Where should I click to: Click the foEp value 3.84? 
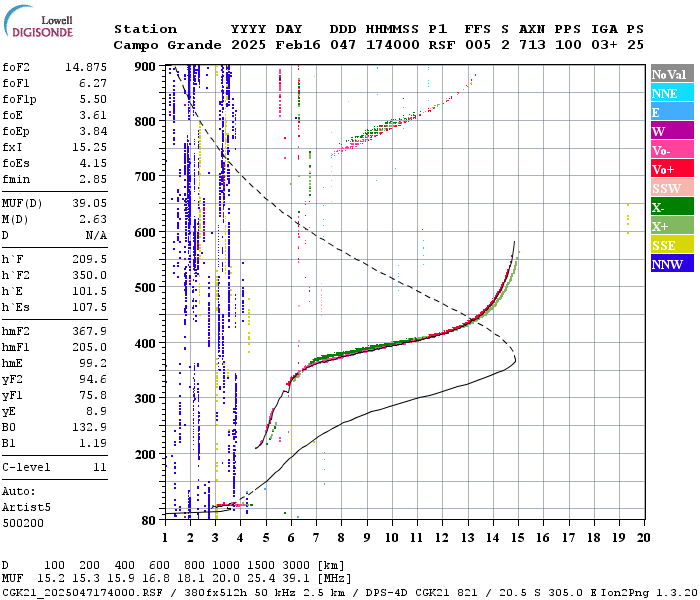(x=93, y=131)
